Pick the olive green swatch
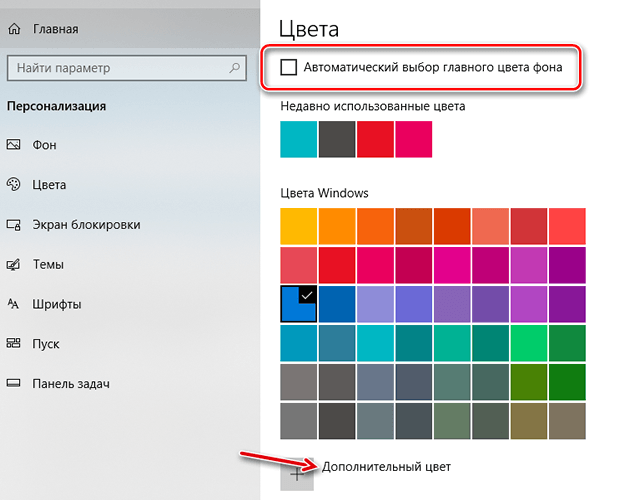Image resolution: width=640 pixels, height=500 pixels. tap(529, 382)
